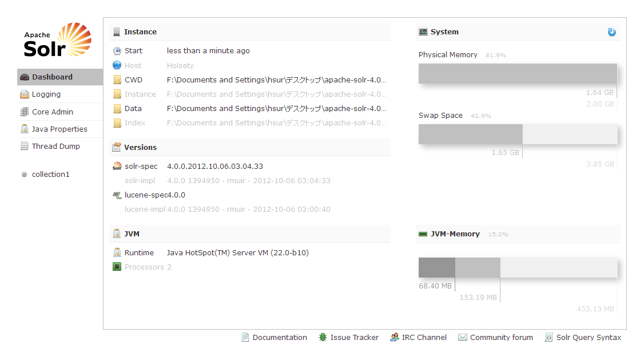This screenshot has width=644, height=364.
Task: Open the Thread Dump page
Action: tap(56, 147)
